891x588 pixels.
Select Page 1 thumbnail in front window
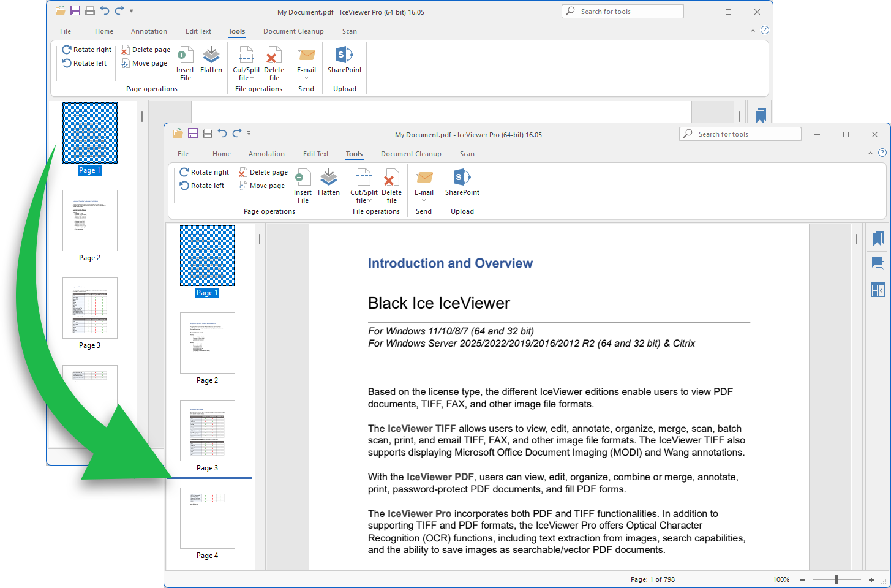click(208, 255)
